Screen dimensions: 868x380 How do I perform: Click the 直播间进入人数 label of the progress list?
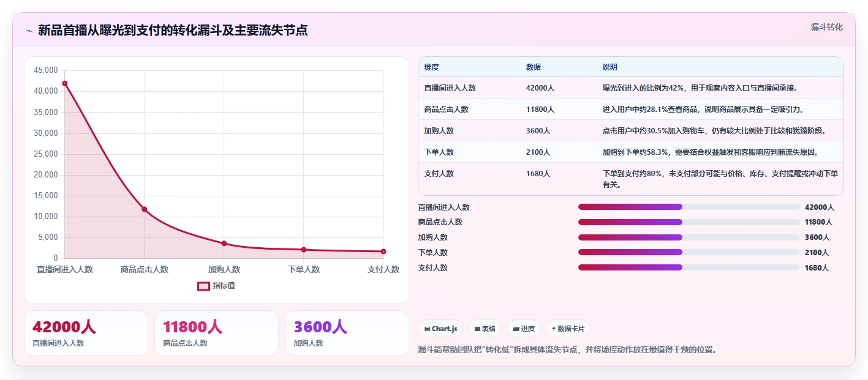click(x=444, y=207)
